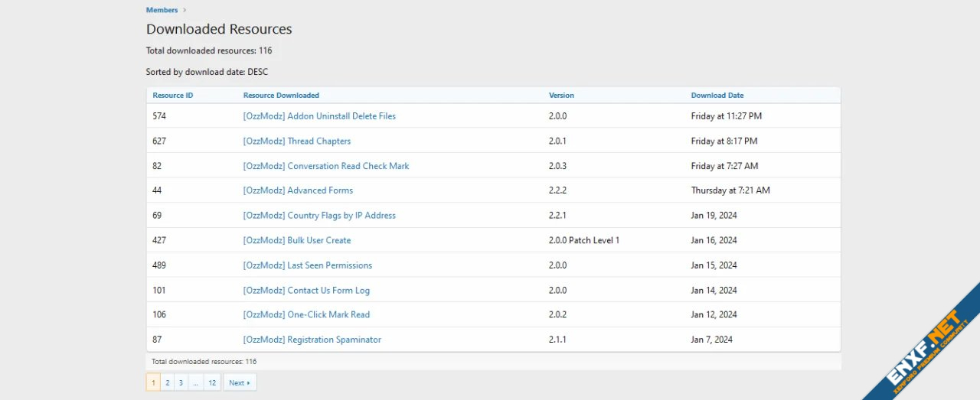
Task: Expand the ellipsis page selector
Action: tap(195, 382)
